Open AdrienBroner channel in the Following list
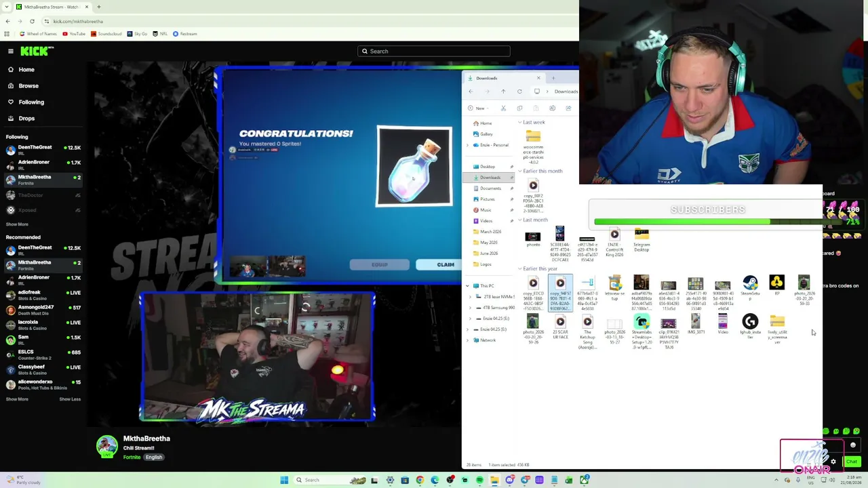 [x=42, y=165]
